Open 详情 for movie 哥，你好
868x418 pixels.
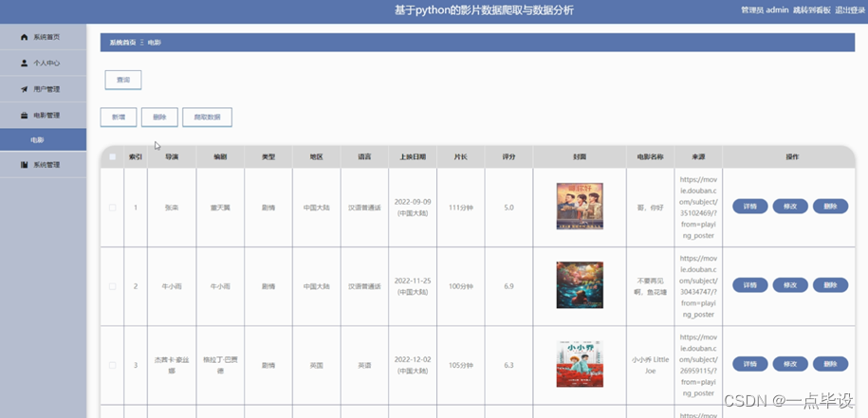pos(750,207)
